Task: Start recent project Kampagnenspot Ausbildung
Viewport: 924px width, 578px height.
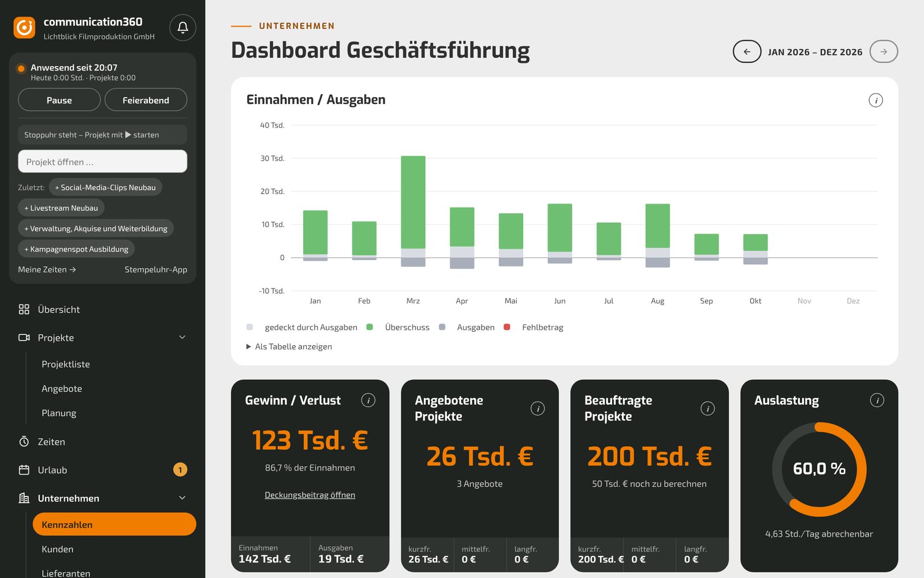Action: tap(76, 249)
